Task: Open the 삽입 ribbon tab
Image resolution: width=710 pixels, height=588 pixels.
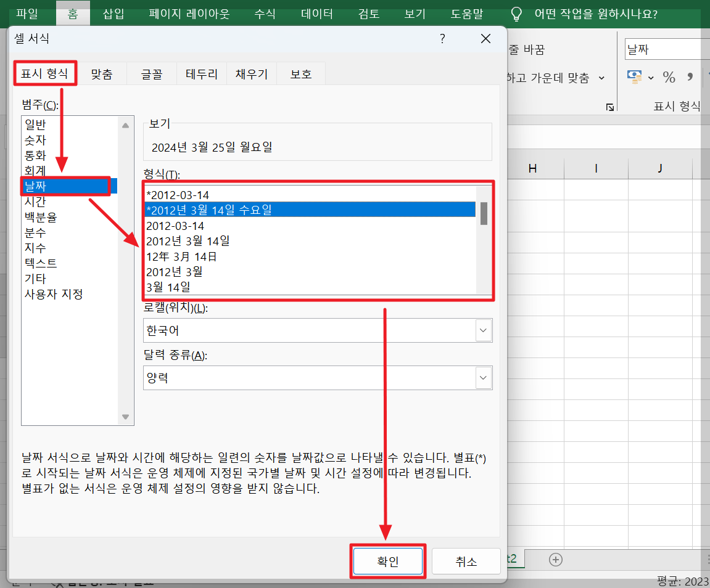Action: point(113,14)
